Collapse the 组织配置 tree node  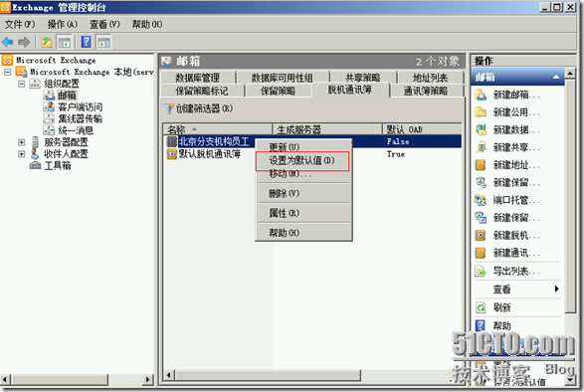click(x=22, y=84)
